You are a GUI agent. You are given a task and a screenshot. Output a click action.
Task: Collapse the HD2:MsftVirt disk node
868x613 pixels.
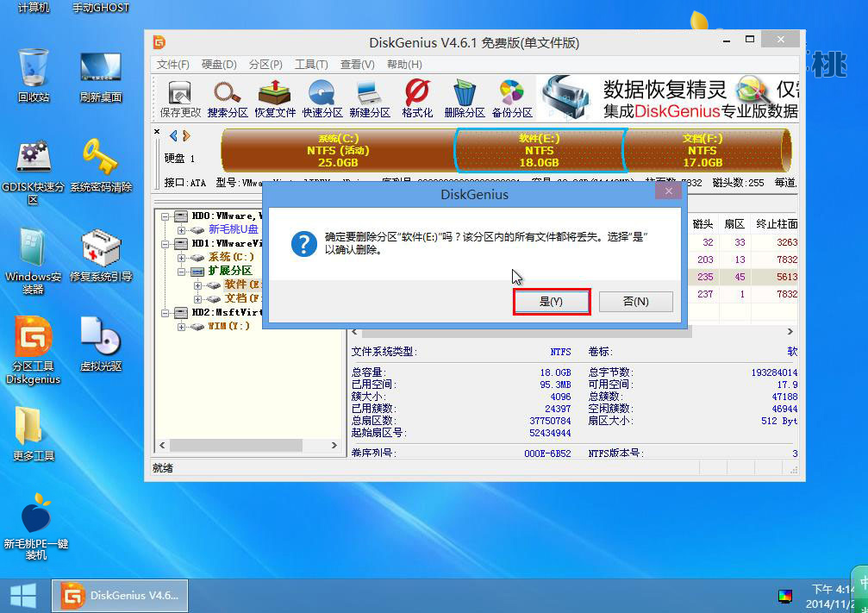click(x=165, y=313)
